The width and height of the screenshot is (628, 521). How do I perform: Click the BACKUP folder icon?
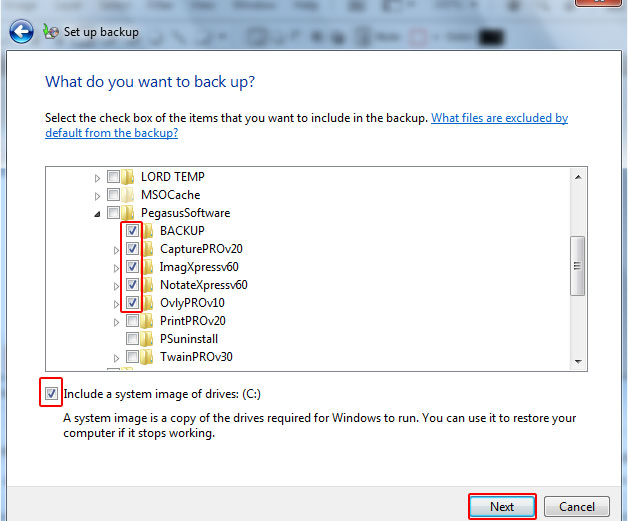coord(149,231)
